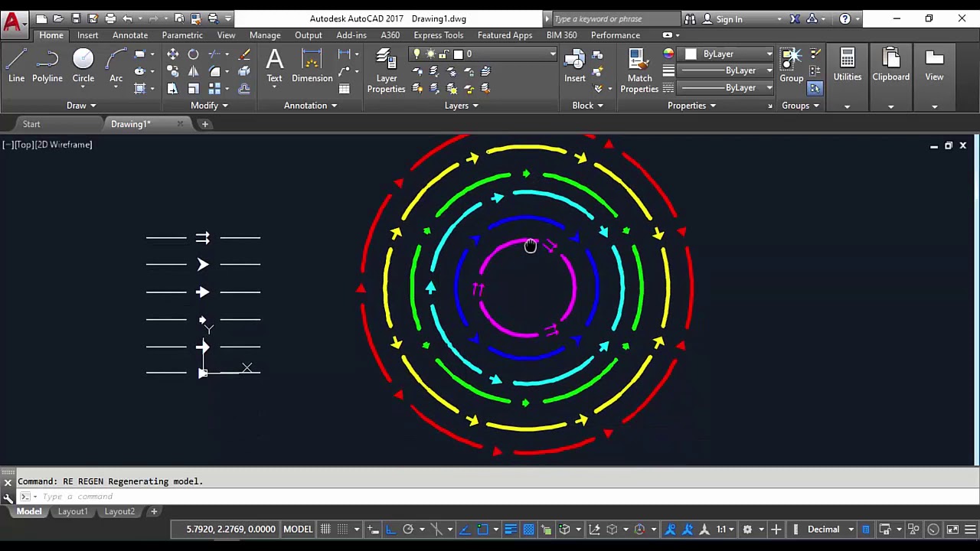This screenshot has height=551, width=980.
Task: Select the Line drawing tool
Action: pos(16,66)
